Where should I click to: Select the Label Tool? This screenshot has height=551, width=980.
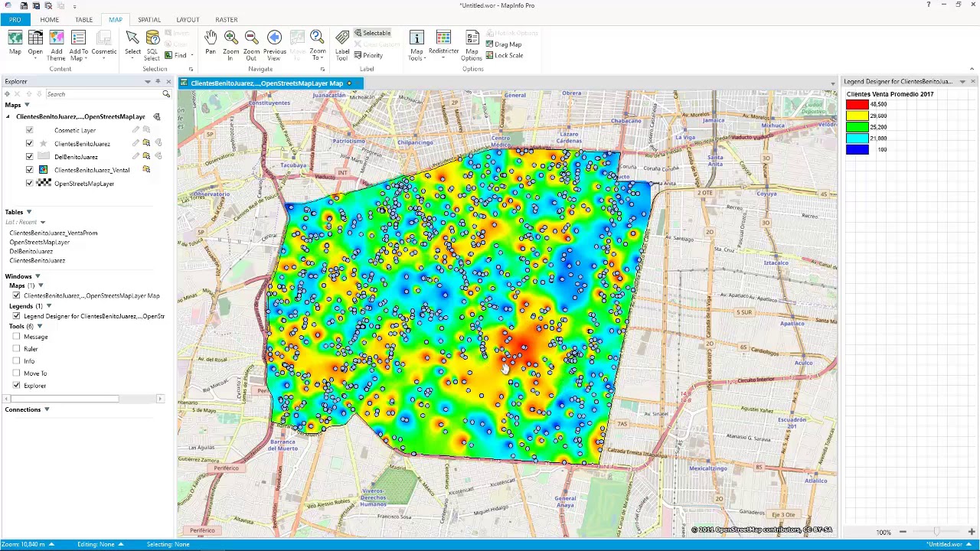click(x=342, y=44)
